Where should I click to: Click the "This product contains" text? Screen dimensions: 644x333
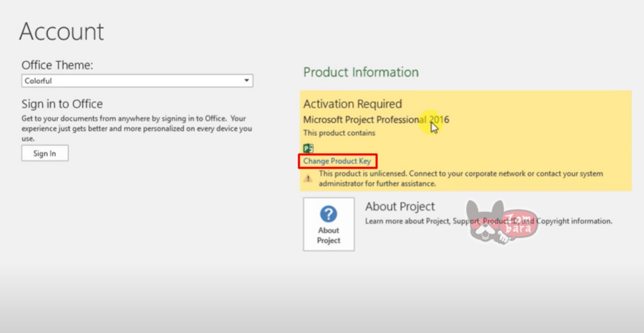click(x=339, y=133)
